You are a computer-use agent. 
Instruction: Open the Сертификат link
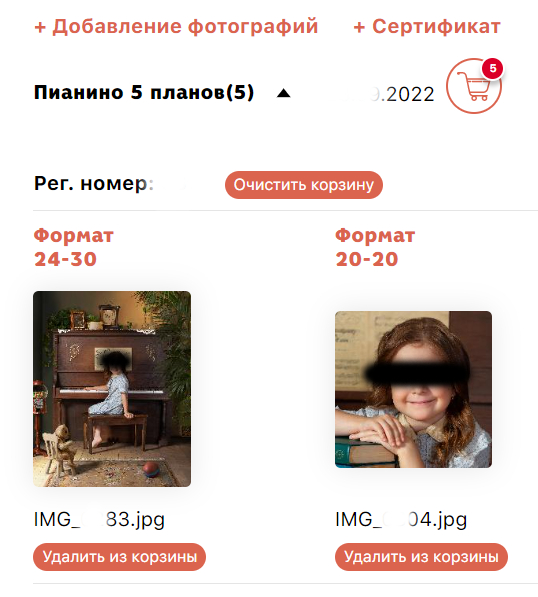pos(427,27)
